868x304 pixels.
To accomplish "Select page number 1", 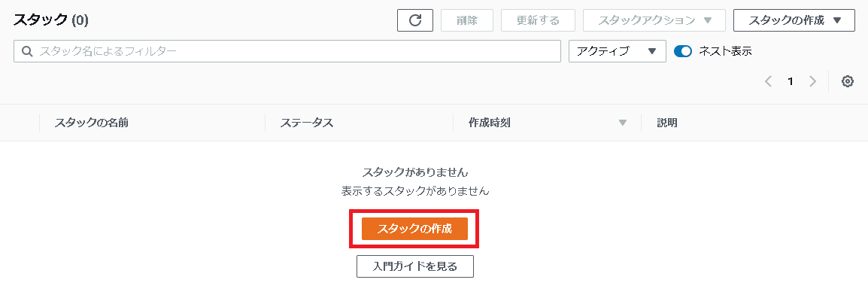I will pyautogui.click(x=791, y=81).
